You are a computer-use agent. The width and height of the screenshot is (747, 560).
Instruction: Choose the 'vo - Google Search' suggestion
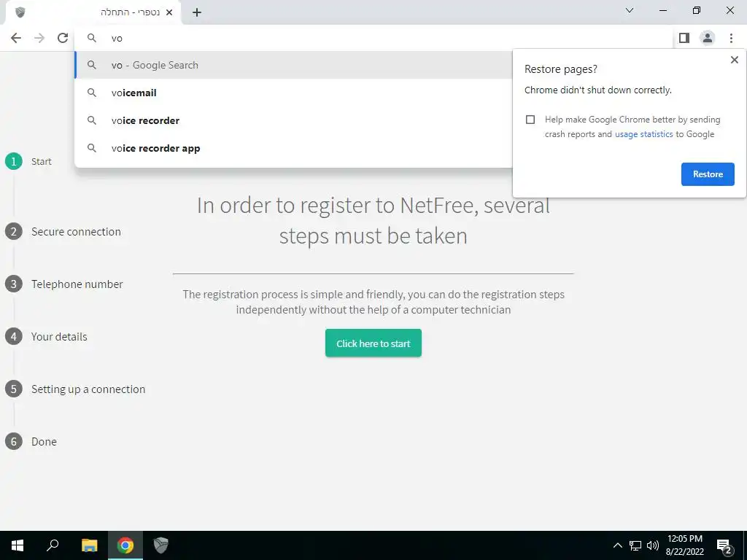coord(293,65)
